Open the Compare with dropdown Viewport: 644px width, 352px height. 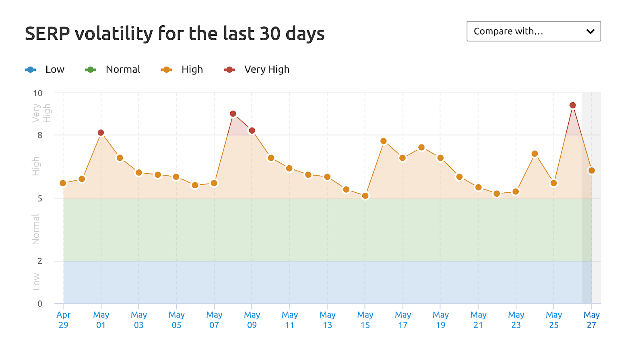533,31
